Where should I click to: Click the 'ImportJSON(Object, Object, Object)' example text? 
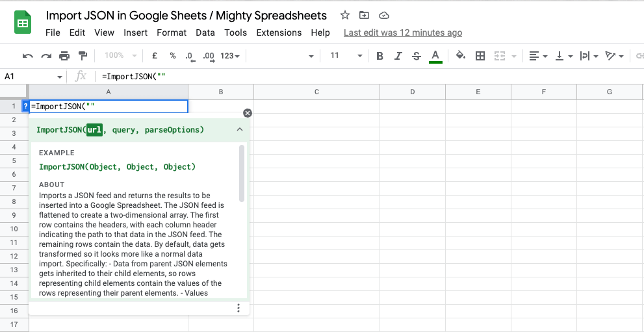tap(117, 166)
